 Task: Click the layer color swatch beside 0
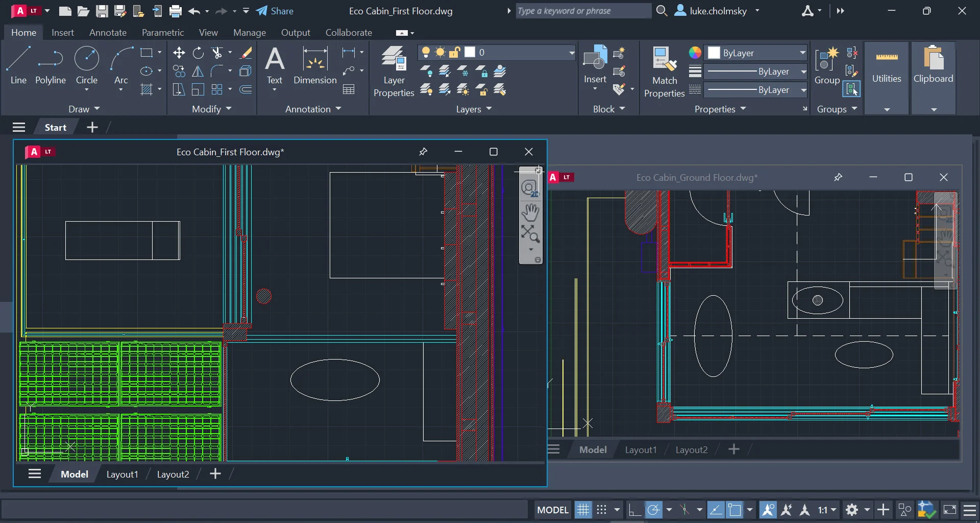point(471,52)
